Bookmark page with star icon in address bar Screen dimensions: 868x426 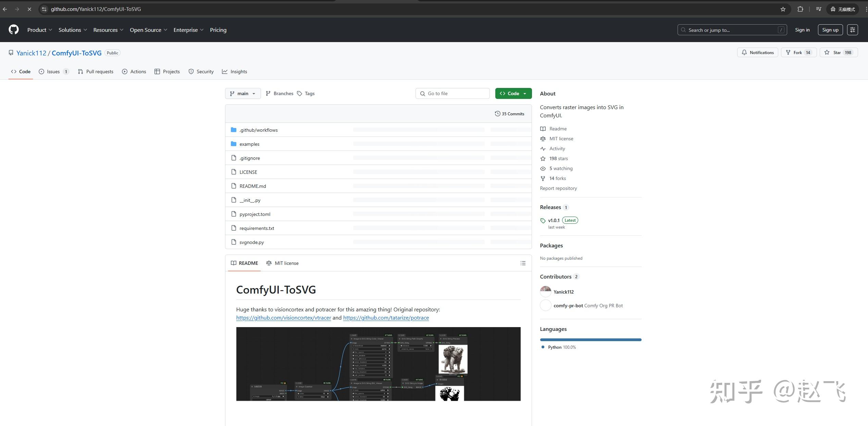[783, 9]
